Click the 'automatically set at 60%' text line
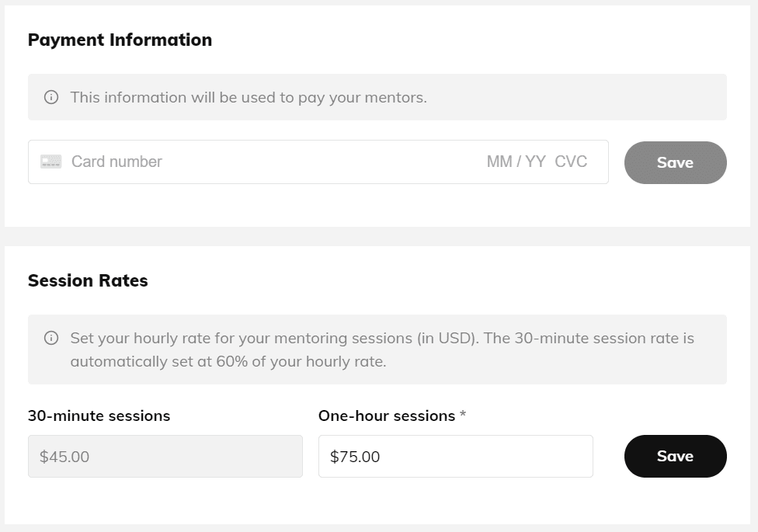Image resolution: width=758 pixels, height=532 pixels. pyautogui.click(x=228, y=361)
